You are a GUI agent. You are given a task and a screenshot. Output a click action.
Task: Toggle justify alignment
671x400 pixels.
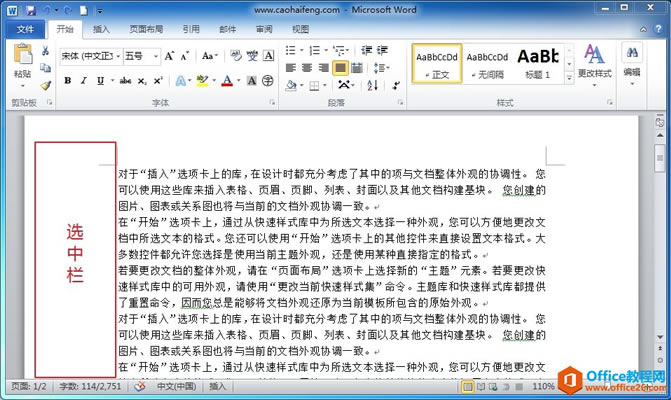click(340, 68)
